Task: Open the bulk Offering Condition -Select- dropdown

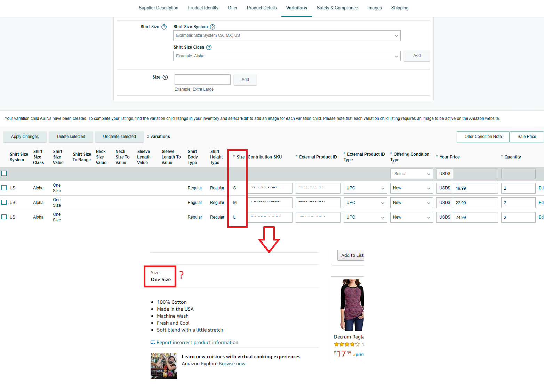Action: tap(411, 174)
